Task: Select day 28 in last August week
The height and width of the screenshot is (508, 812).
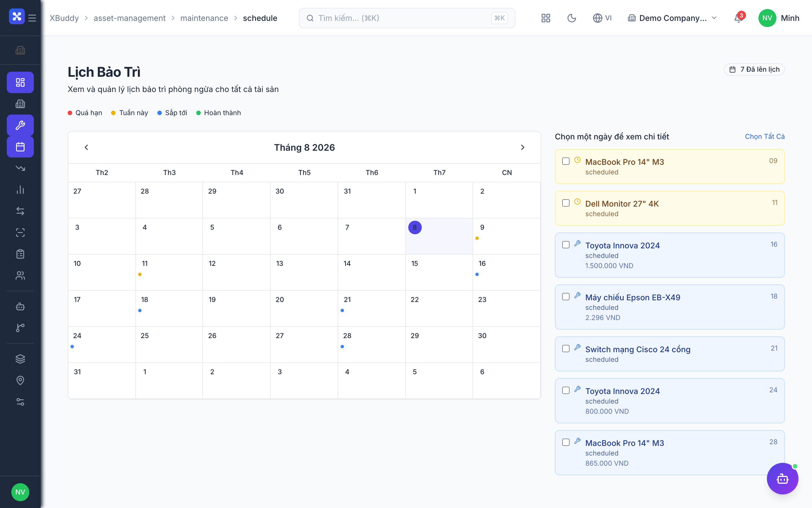Action: [x=372, y=344]
